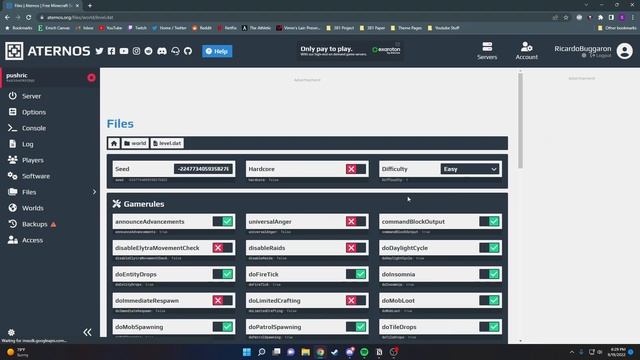Viewport: 640px width, 360px height.
Task: Click the page vertical scrollbar
Action: click(520, 121)
